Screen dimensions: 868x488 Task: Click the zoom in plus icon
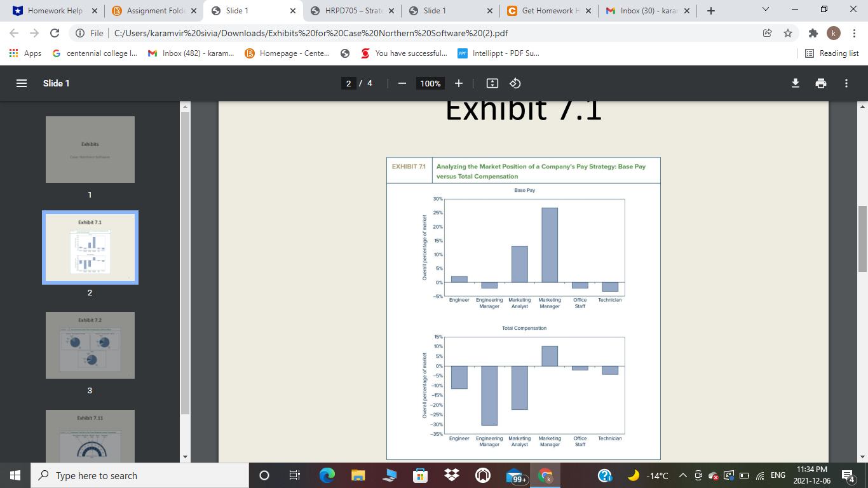coord(459,83)
